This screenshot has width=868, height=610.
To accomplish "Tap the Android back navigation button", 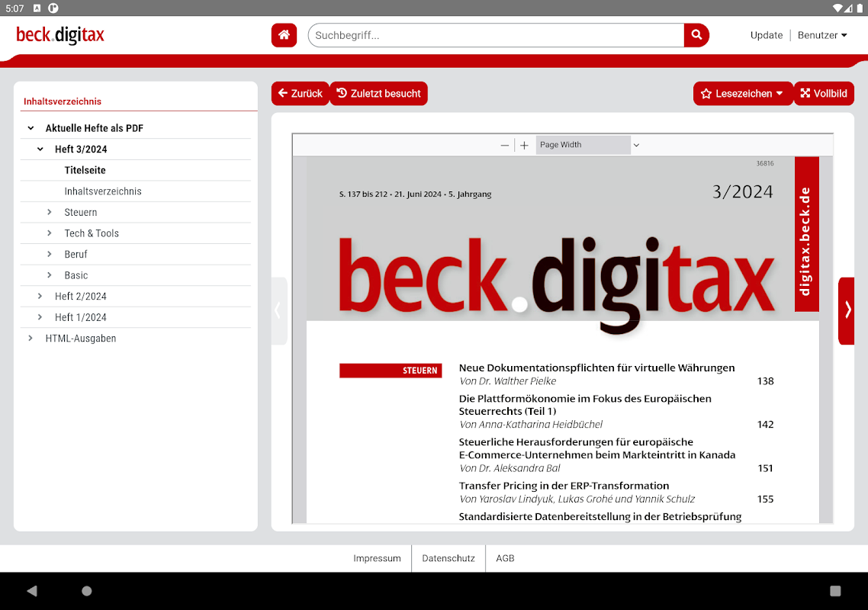I will pos(32,591).
